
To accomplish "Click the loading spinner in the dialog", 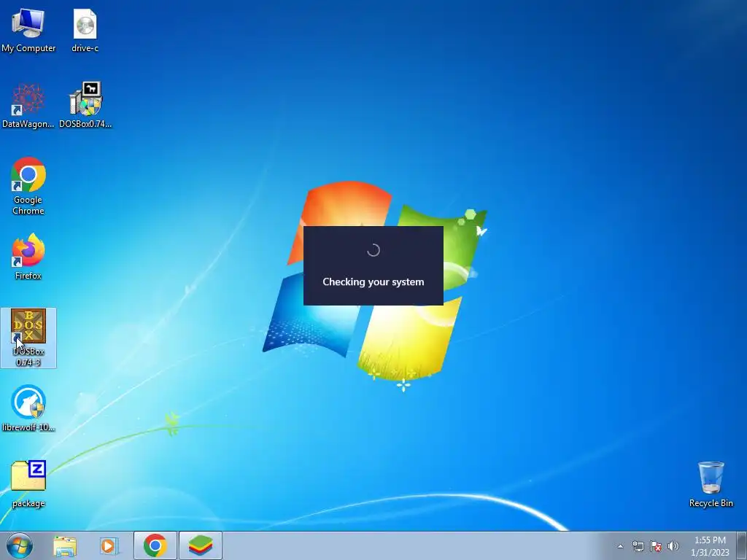I will click(373, 250).
